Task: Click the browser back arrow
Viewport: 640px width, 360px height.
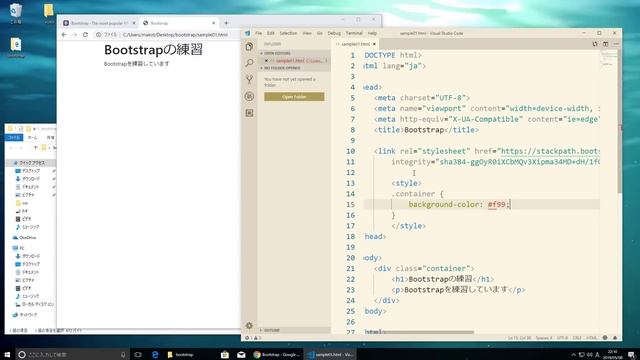Action: 64,35
